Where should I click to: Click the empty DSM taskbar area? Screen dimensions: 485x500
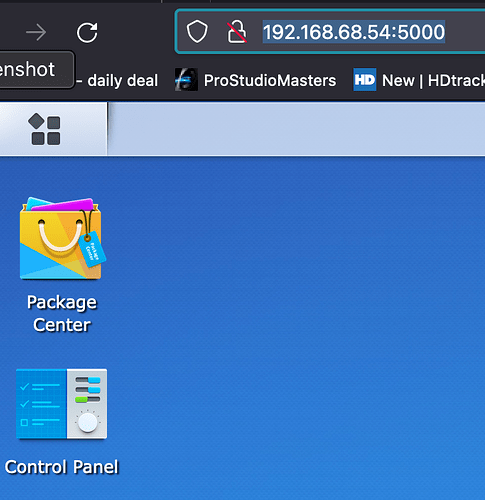click(x=296, y=129)
